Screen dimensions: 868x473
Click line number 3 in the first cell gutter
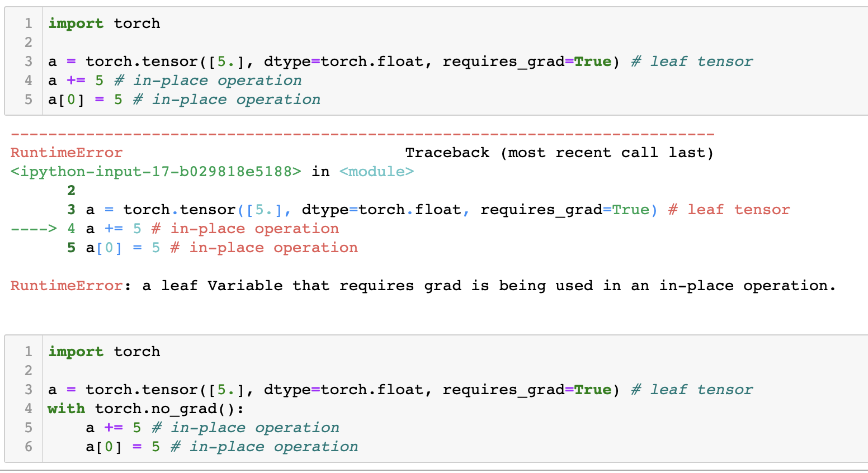coord(29,62)
